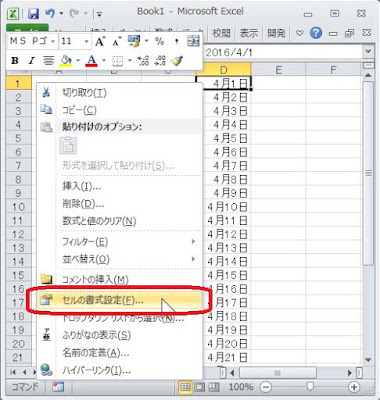
Task: Choose コピー(C) from the context menu
Action: tap(119, 110)
